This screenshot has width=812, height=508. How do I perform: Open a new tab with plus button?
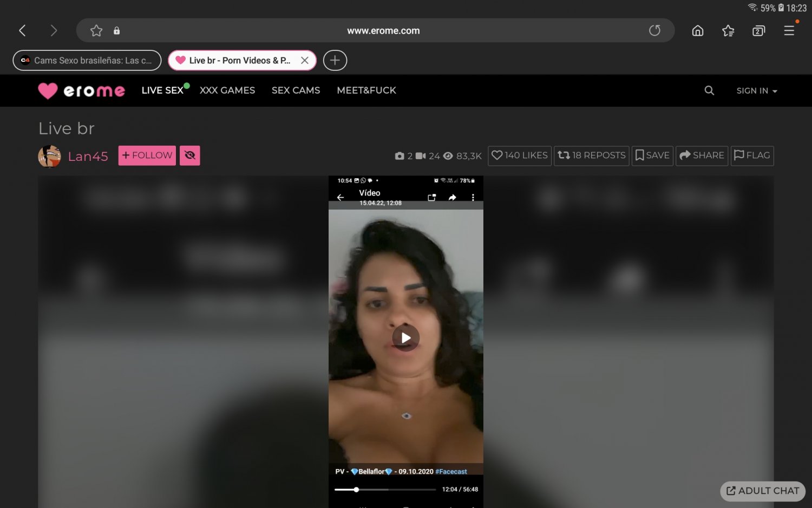tap(335, 60)
